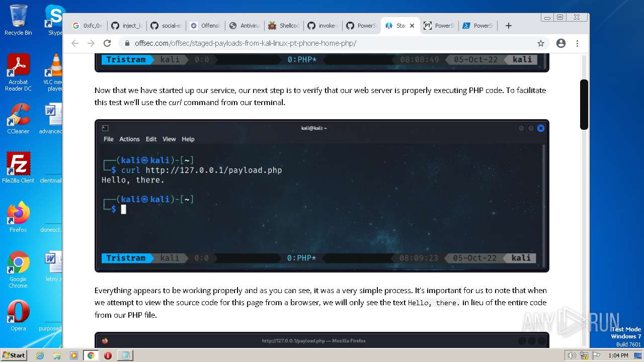Switch to the Antiviru tab
The height and width of the screenshot is (362, 644).
[244, 26]
